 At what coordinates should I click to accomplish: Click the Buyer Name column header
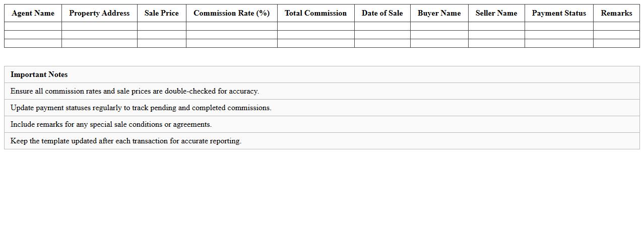439,13
